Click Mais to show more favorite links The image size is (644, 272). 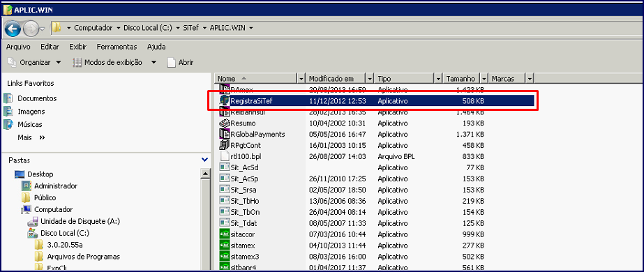(31, 137)
